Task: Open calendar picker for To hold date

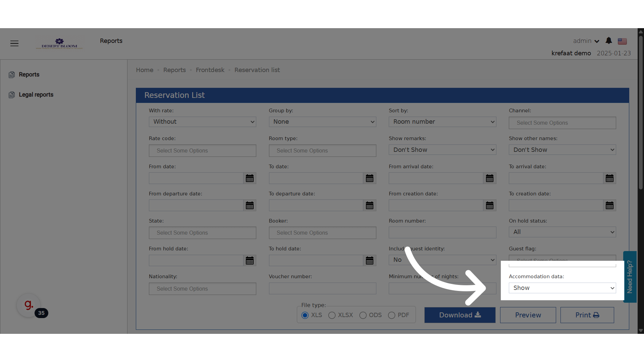Action: click(370, 260)
